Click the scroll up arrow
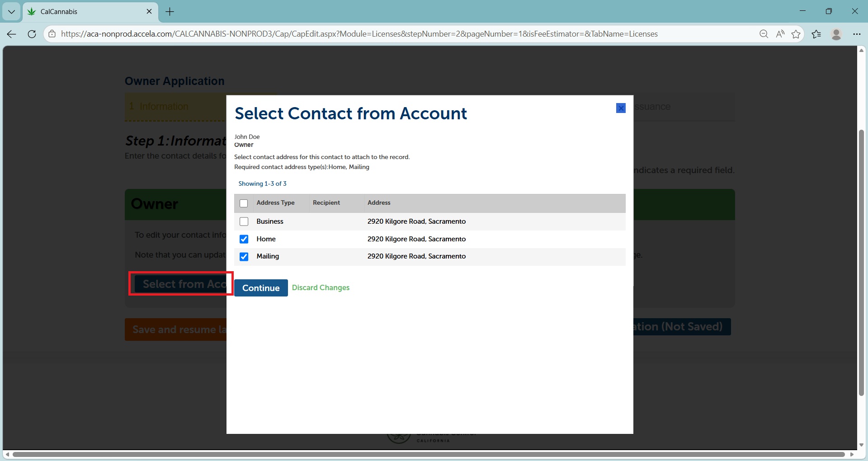The width and height of the screenshot is (868, 461). (x=861, y=50)
